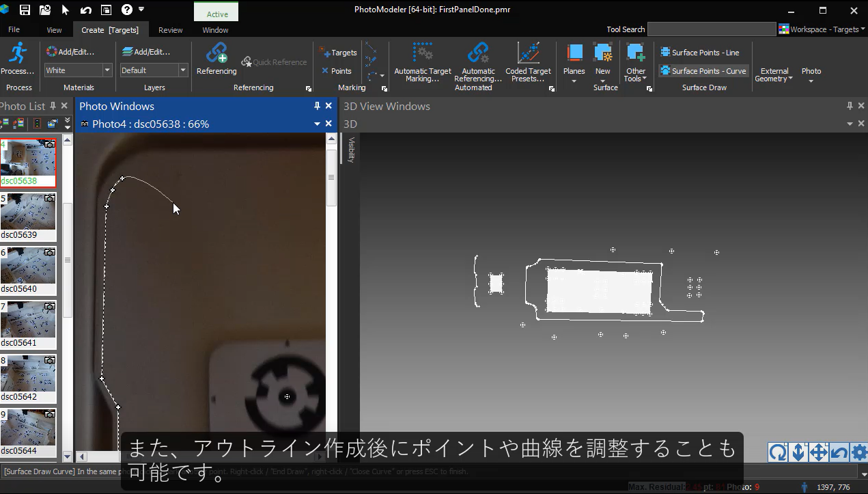Click the Save icon in quick access bar
The image size is (868, 494).
click(25, 10)
